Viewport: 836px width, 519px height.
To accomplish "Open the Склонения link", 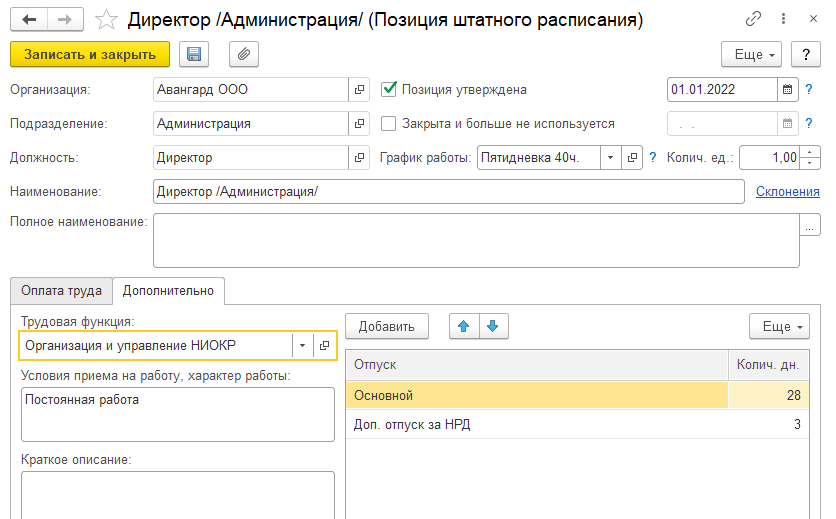I will coord(787,191).
